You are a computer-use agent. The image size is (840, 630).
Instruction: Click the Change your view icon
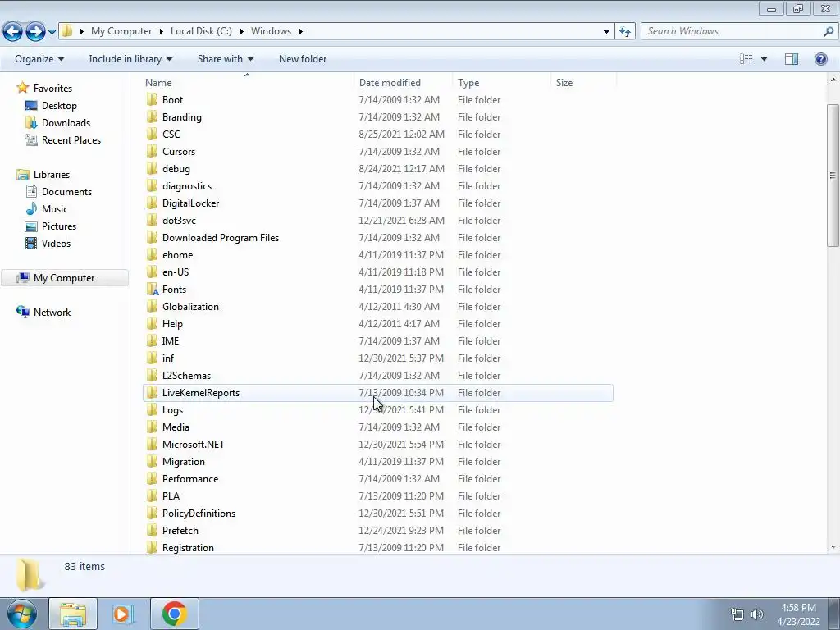746,59
